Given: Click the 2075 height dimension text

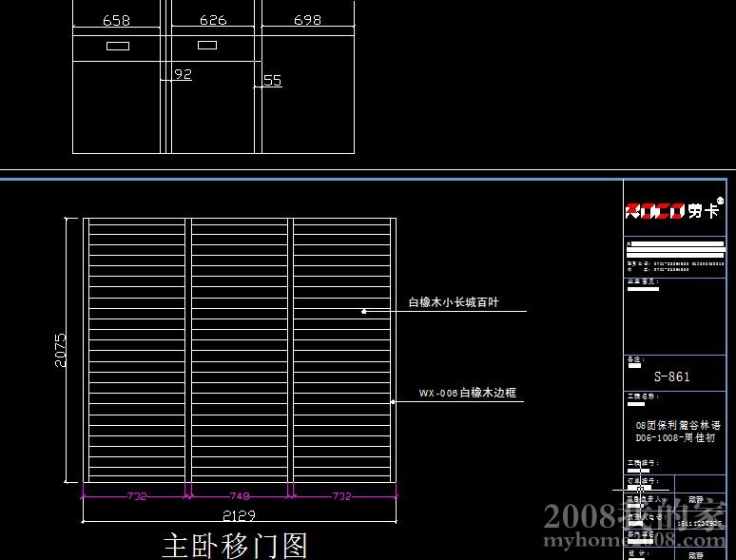Looking at the screenshot, I should [61, 351].
